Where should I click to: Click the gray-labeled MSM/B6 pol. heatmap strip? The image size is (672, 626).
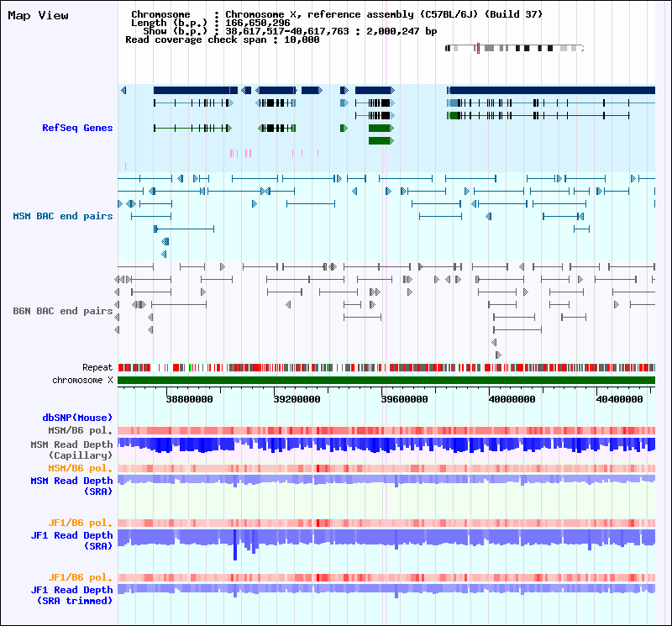coord(386,430)
